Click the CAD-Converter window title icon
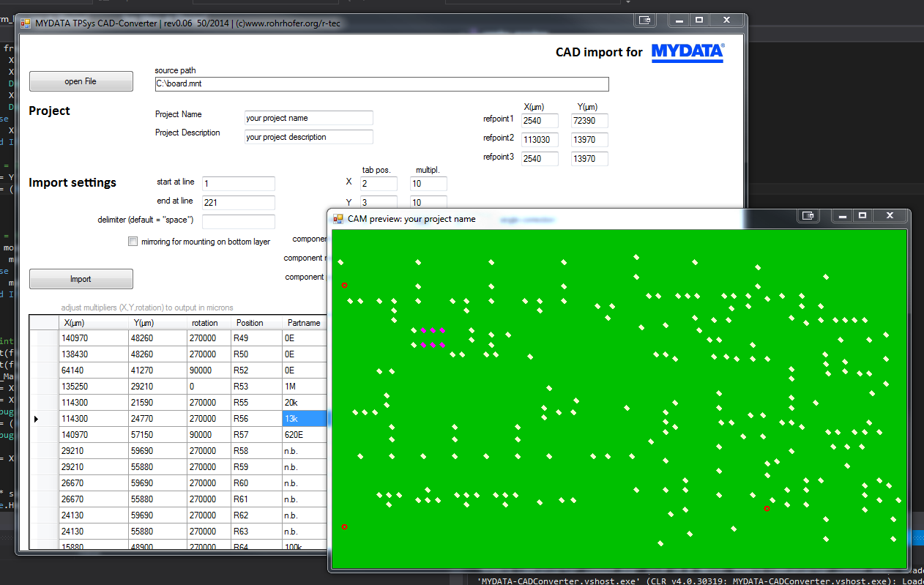Screen dimensions: 924x585 coord(26,23)
